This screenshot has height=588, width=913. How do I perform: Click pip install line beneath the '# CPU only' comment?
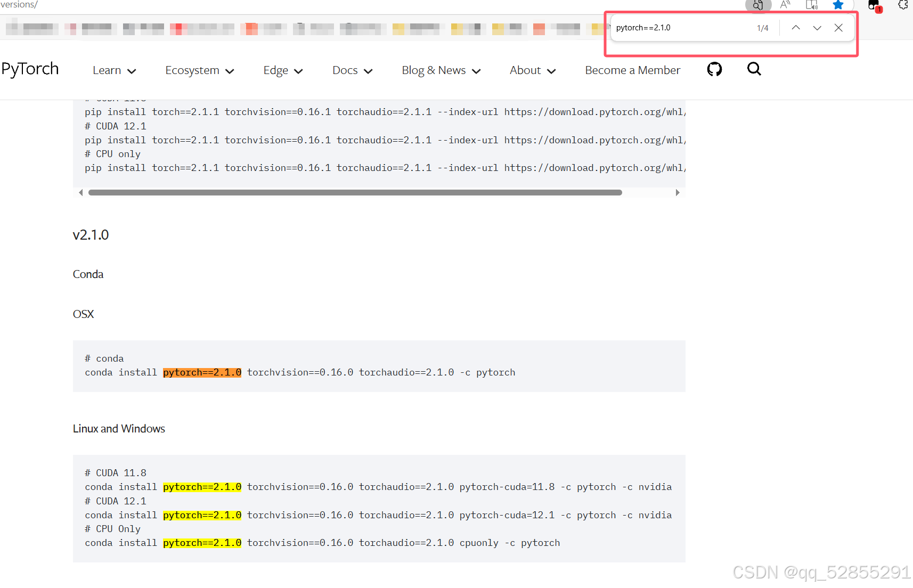click(385, 168)
